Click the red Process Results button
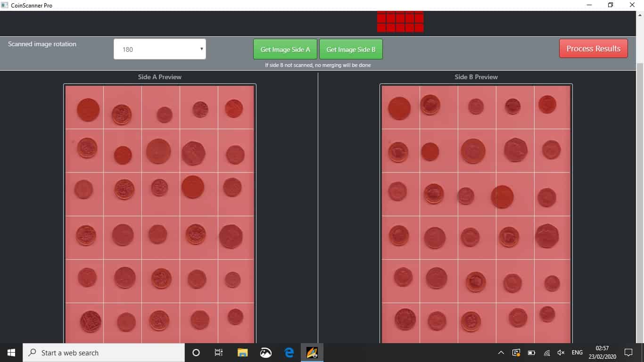644x362 pixels. (593, 49)
